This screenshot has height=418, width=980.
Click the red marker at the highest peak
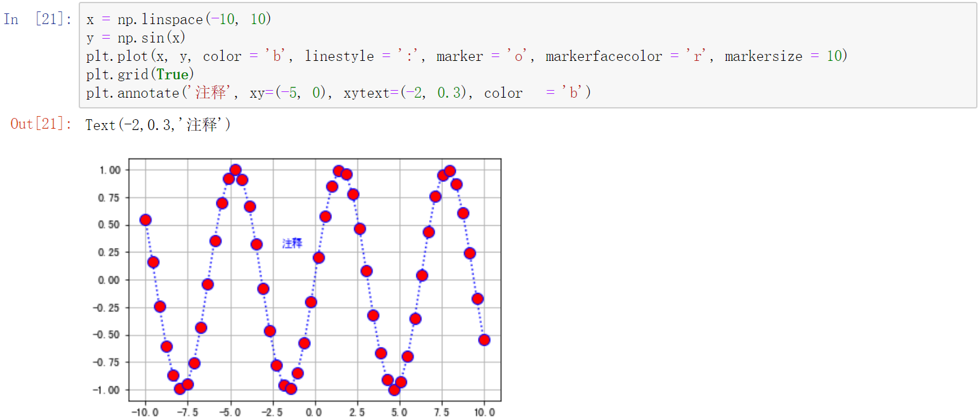pyautogui.click(x=235, y=169)
